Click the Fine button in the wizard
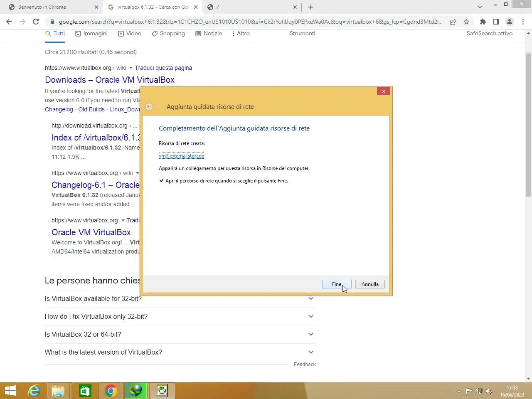This screenshot has width=532, height=399. [x=337, y=284]
